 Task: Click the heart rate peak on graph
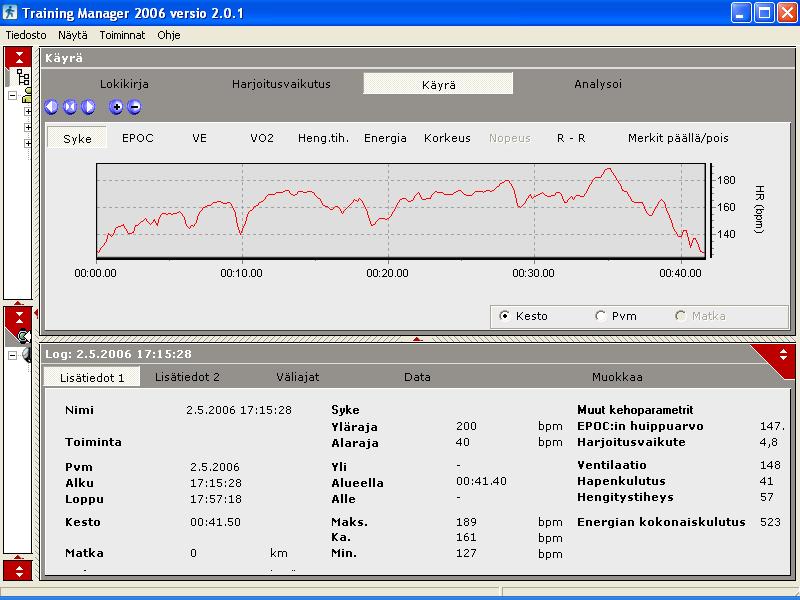(606, 169)
